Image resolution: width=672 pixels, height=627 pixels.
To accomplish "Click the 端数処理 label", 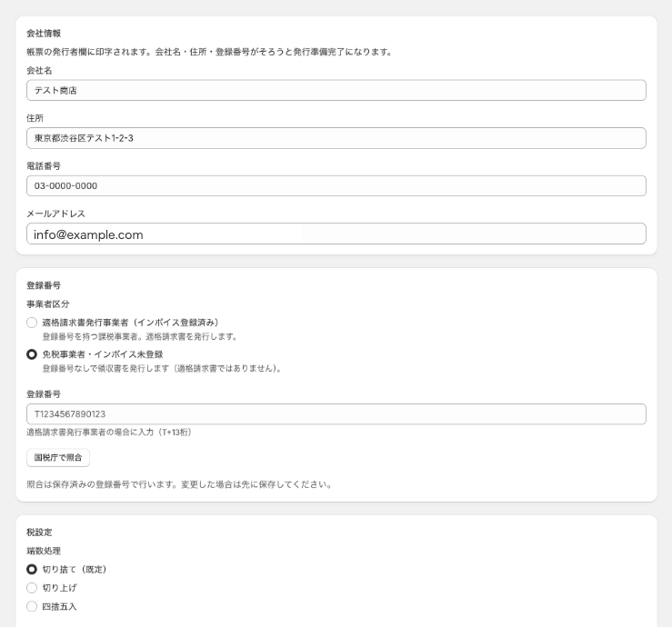I will (x=44, y=551).
